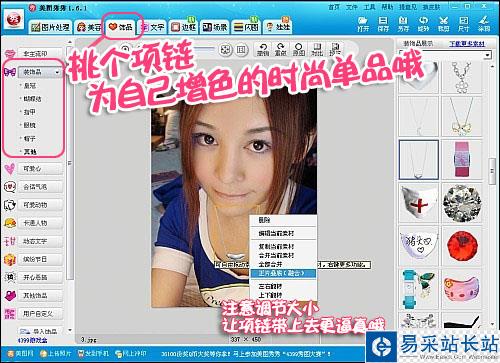500x363 pixels.
Task: Choose 合并当前素材 in the context menu
Action: pos(283,255)
